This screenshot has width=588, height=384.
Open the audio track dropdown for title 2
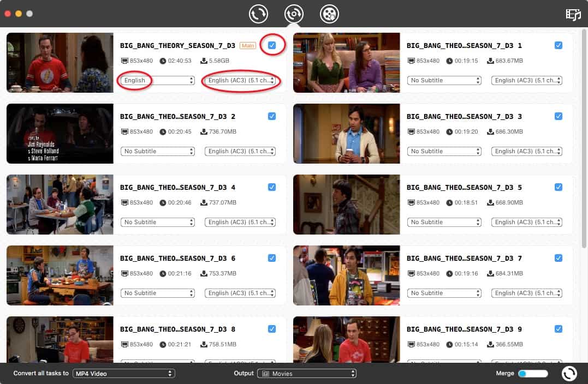[240, 151]
